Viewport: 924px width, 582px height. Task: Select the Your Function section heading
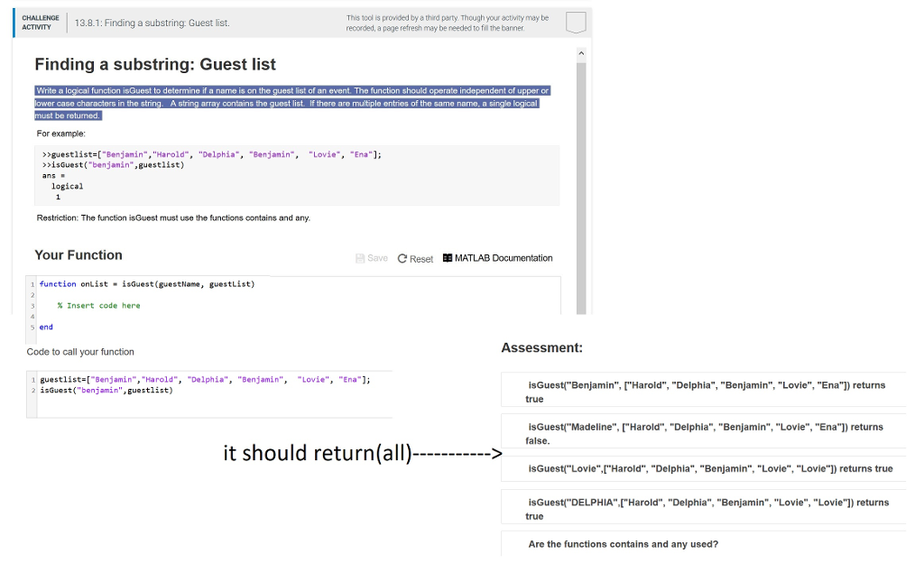pyautogui.click(x=78, y=254)
